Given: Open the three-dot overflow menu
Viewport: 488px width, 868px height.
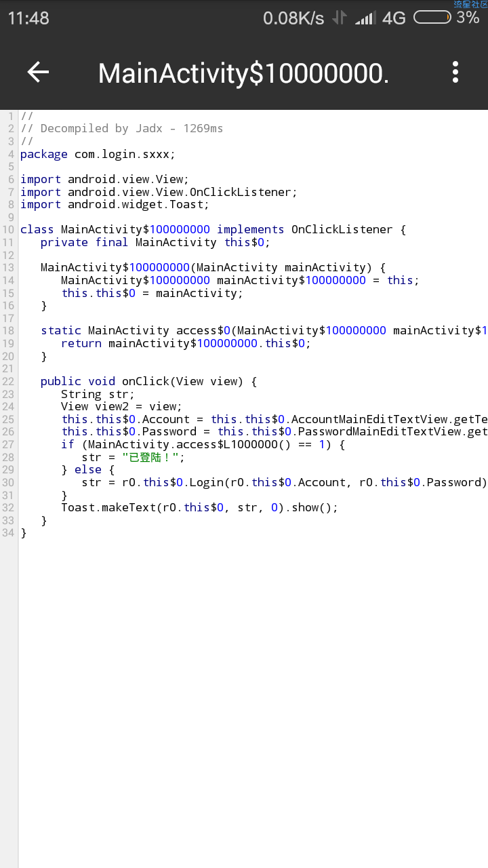Looking at the screenshot, I should [455, 72].
